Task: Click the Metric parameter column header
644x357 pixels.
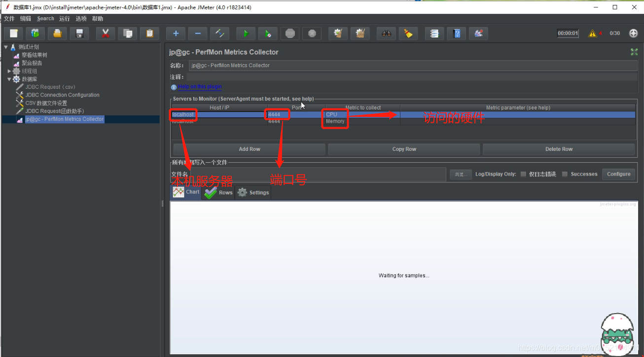Action: click(518, 107)
